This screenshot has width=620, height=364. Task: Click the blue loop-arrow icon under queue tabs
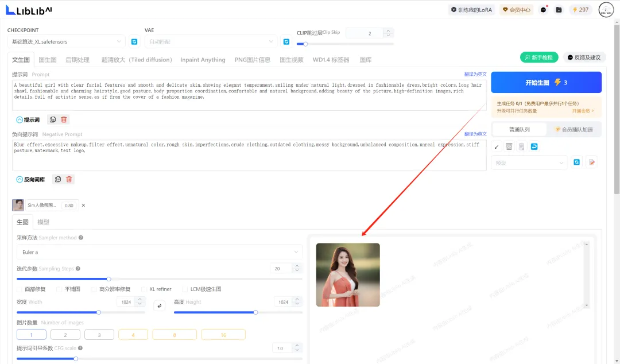point(534,147)
